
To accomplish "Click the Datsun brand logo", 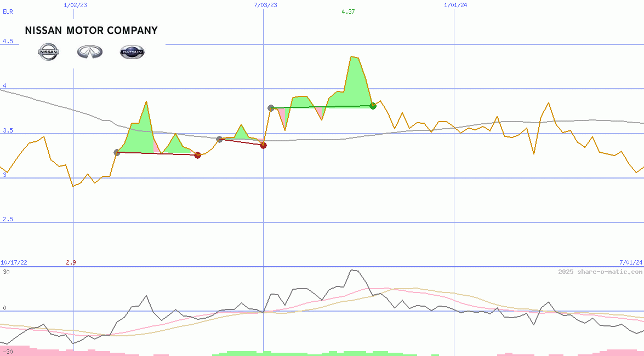I will coord(132,52).
